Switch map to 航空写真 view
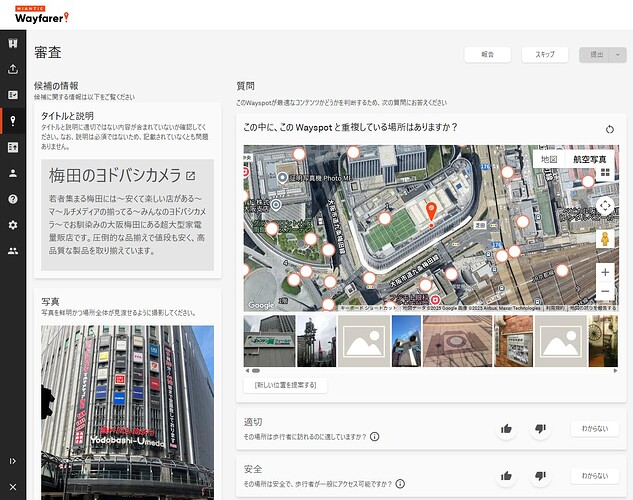The width and height of the screenshot is (633, 500). [x=589, y=159]
